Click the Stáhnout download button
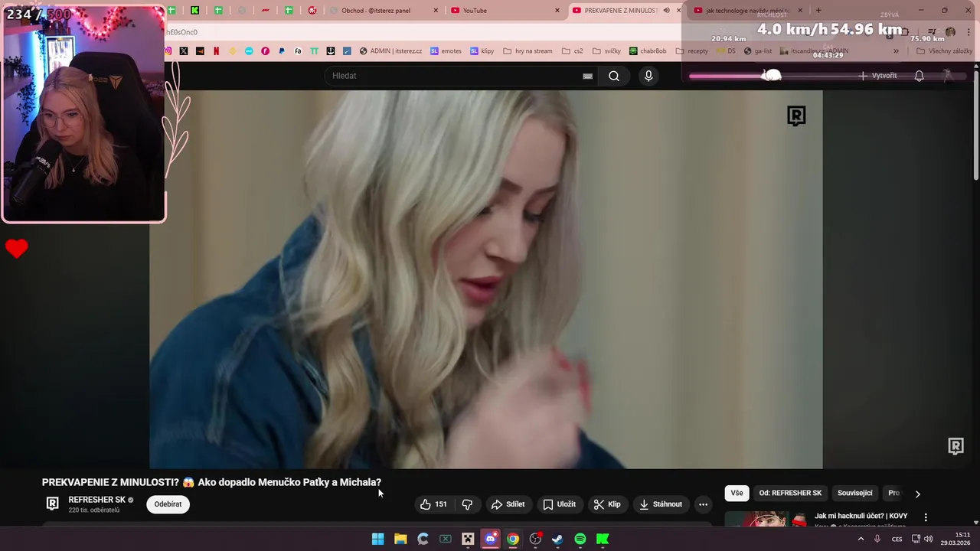 coord(660,504)
